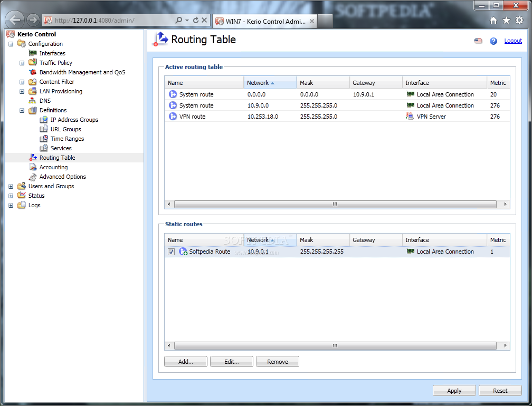Select the Advanced Options tree item label
Image resolution: width=532 pixels, height=406 pixels.
62,177
